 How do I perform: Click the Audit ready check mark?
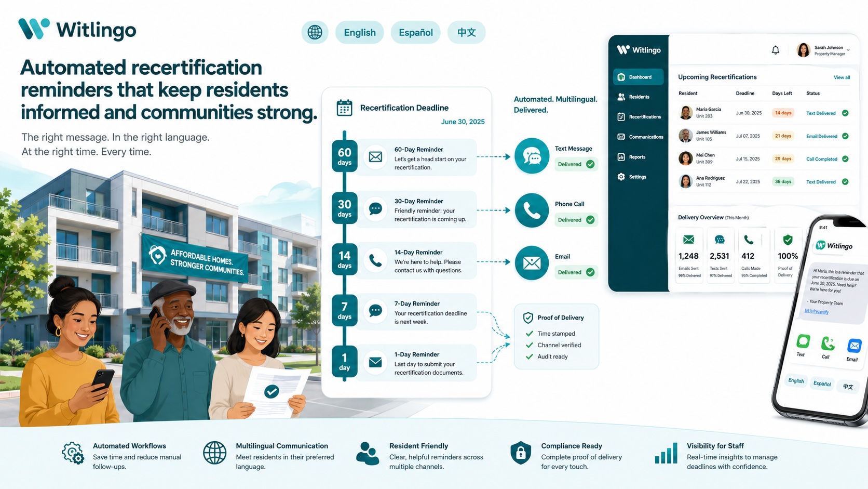coord(530,356)
